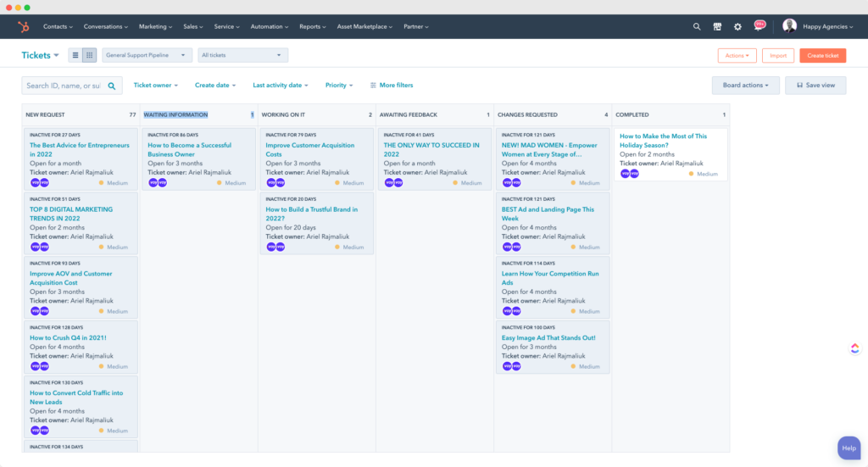This screenshot has height=467, width=868.
Task: Click More filters icon
Action: click(x=373, y=86)
